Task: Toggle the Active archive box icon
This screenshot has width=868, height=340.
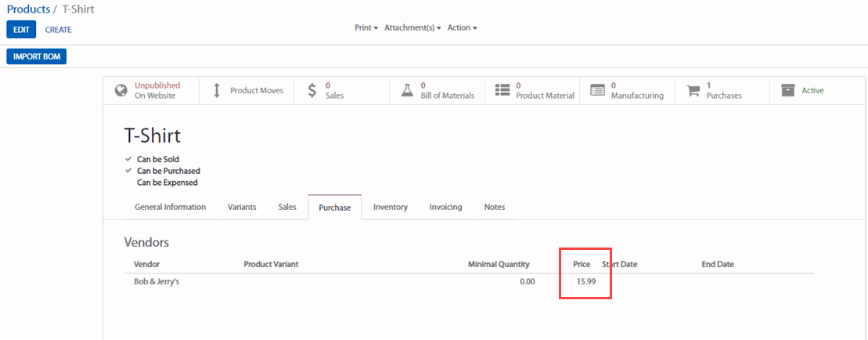Action: [787, 90]
